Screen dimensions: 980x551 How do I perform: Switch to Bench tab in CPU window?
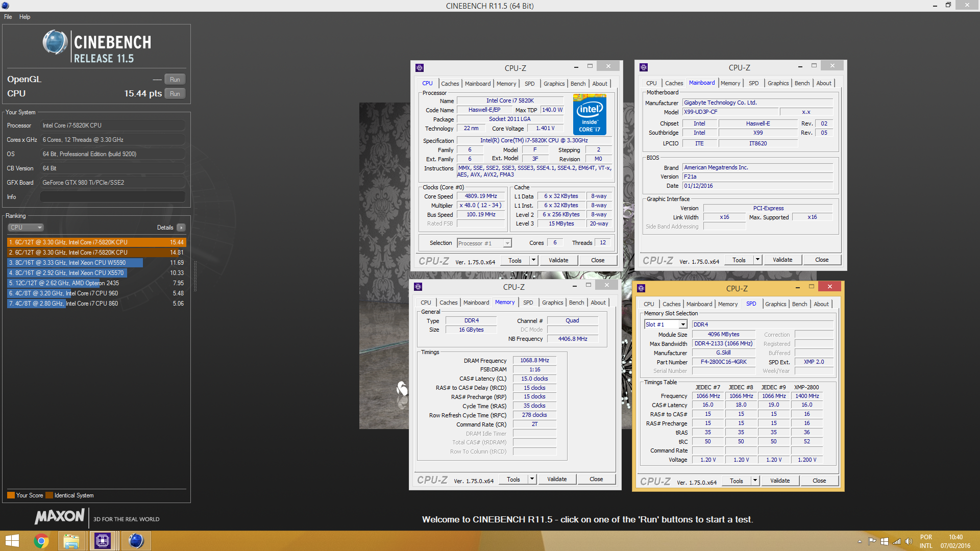(x=578, y=84)
